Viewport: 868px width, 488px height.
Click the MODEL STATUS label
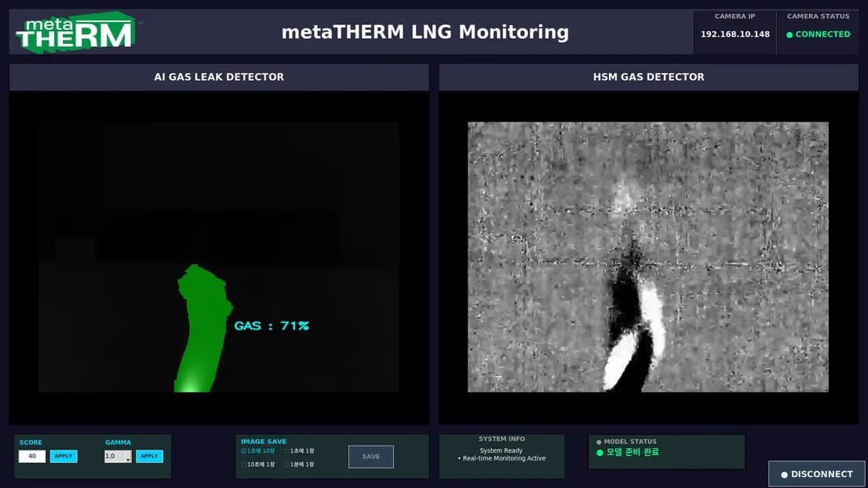[x=630, y=442]
